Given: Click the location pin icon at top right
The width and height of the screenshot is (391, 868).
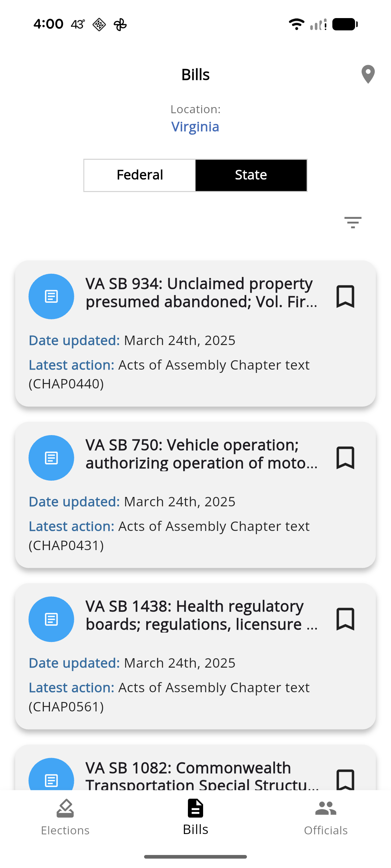Looking at the screenshot, I should click(367, 74).
